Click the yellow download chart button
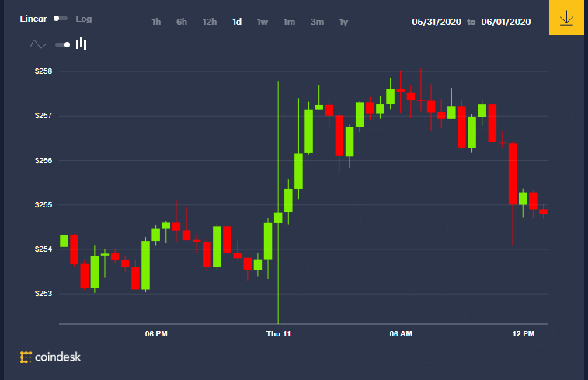Screen dimensions: 588x380 pos(566,18)
